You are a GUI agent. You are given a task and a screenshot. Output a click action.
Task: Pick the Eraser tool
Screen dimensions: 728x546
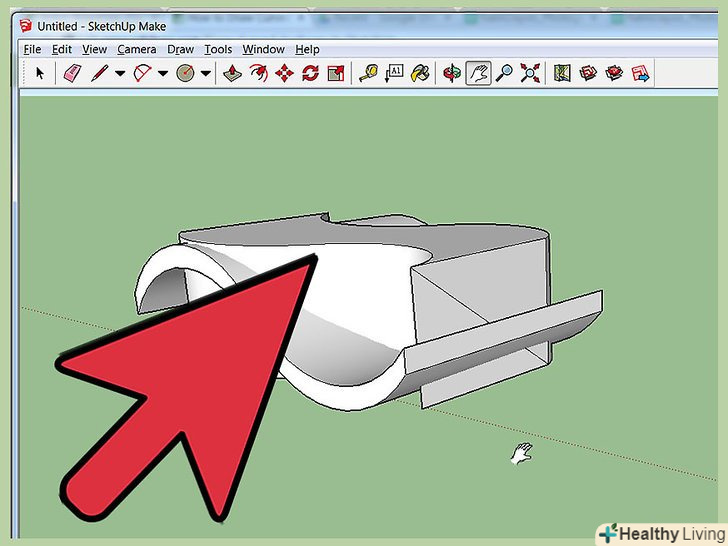[x=71, y=73]
